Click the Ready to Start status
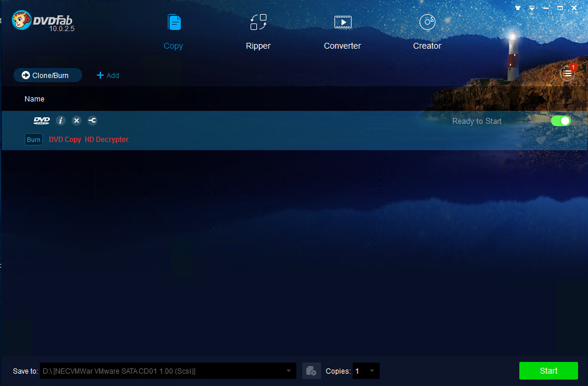Viewport: 588px width, 386px height. click(x=477, y=121)
